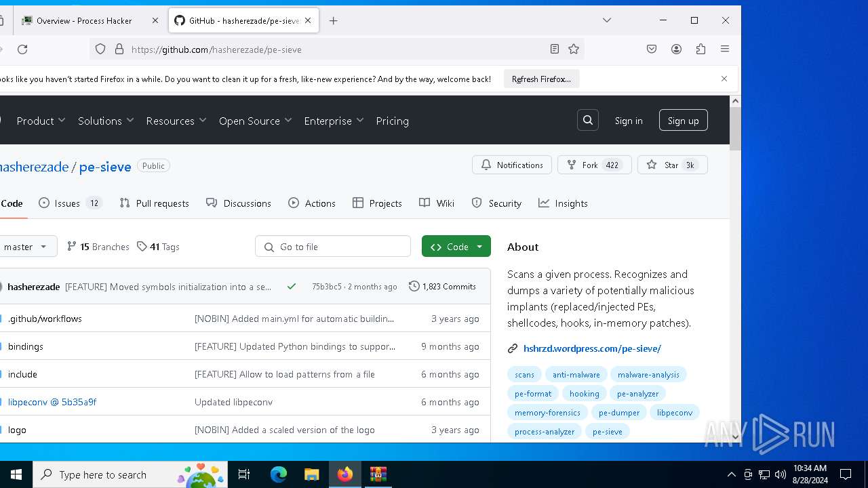Open Microsoft Edge from taskbar
Screen dimensions: 868x488
[x=279, y=474]
